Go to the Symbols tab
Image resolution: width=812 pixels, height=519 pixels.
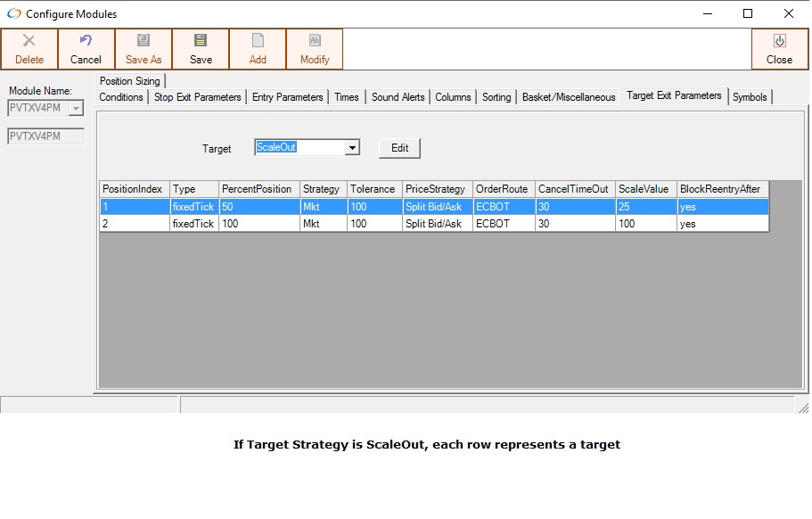[x=750, y=97]
